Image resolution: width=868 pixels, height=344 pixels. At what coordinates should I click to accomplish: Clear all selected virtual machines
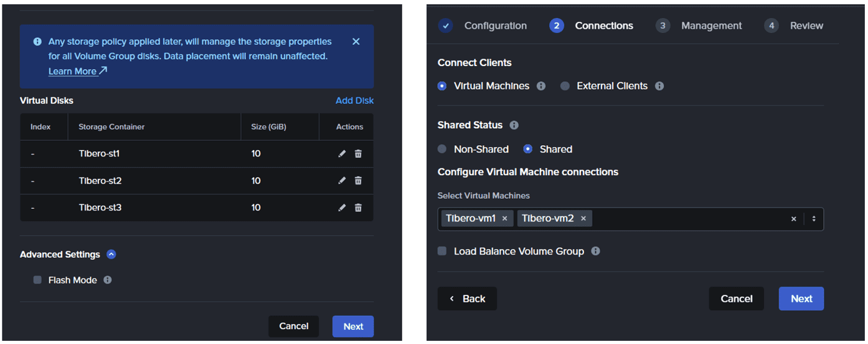[x=793, y=219]
